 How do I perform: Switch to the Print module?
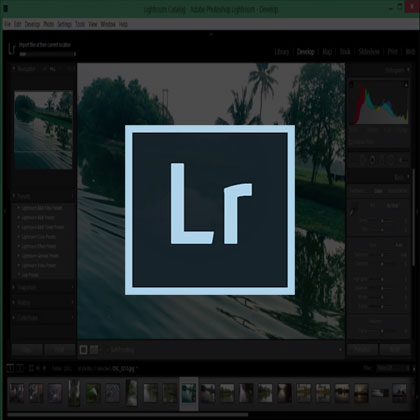pos(393,52)
